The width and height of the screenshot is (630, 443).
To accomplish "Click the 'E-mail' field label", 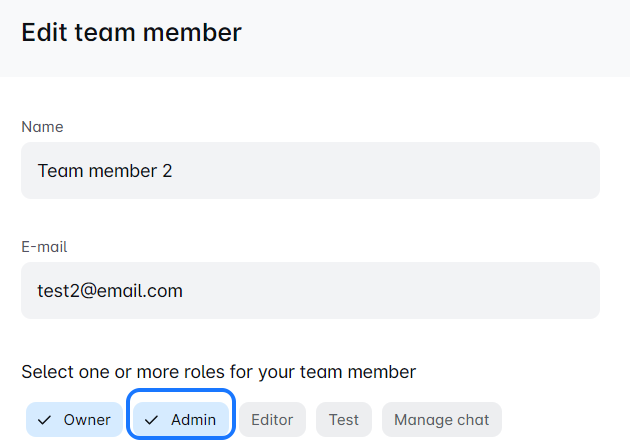I will click(x=44, y=247).
